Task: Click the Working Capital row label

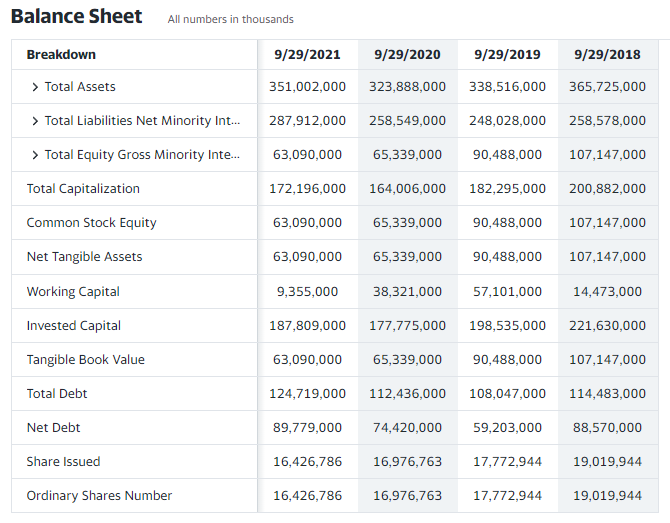Action: pos(73,292)
